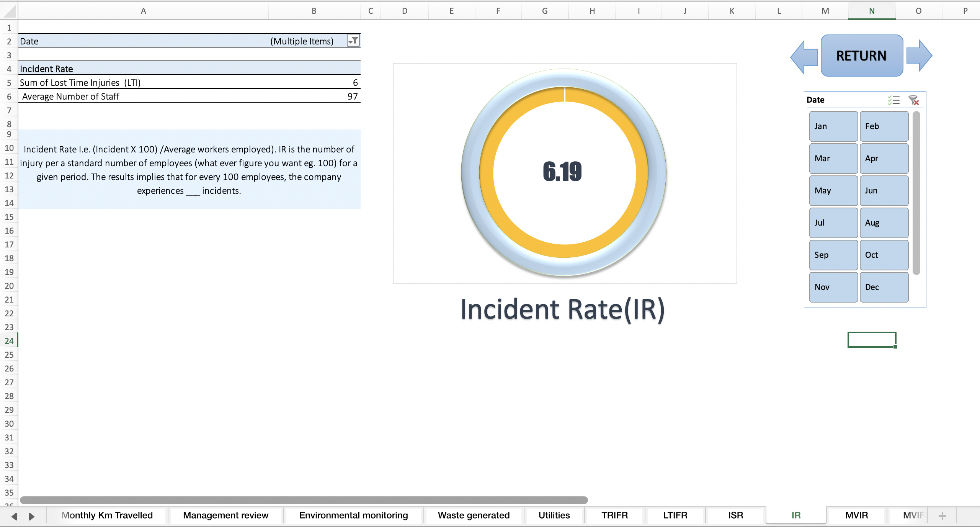The image size is (980, 527).
Task: Enable multi-select on the Date slicer
Action: click(x=893, y=100)
